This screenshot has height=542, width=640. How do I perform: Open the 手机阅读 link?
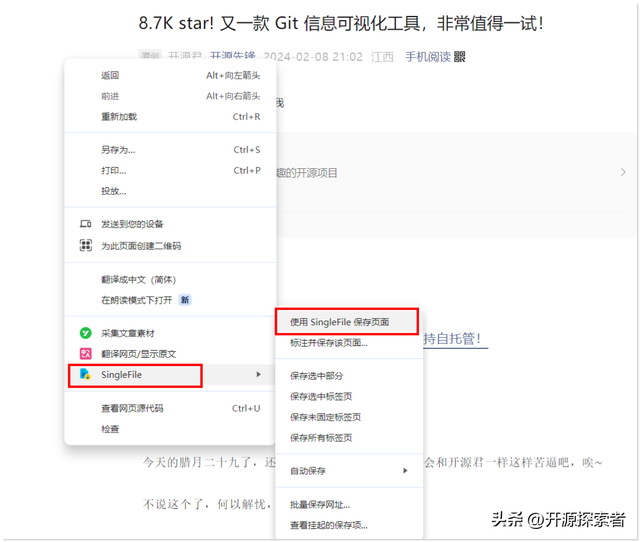point(428,57)
